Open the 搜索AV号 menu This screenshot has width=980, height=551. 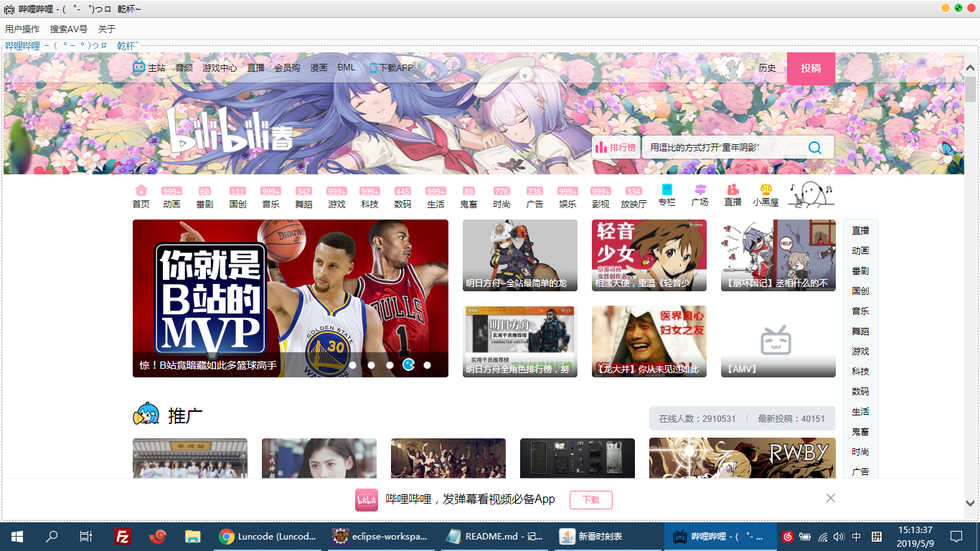tap(69, 29)
